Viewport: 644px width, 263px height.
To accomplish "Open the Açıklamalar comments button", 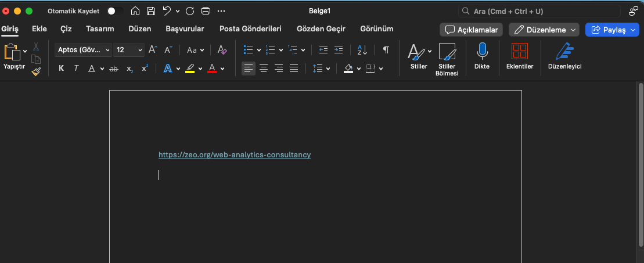I will point(471,30).
